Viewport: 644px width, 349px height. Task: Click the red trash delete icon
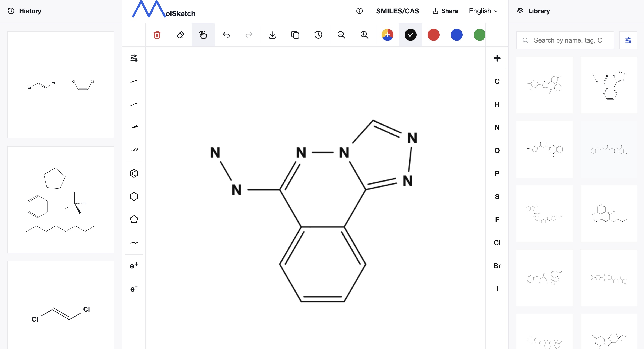tap(157, 35)
